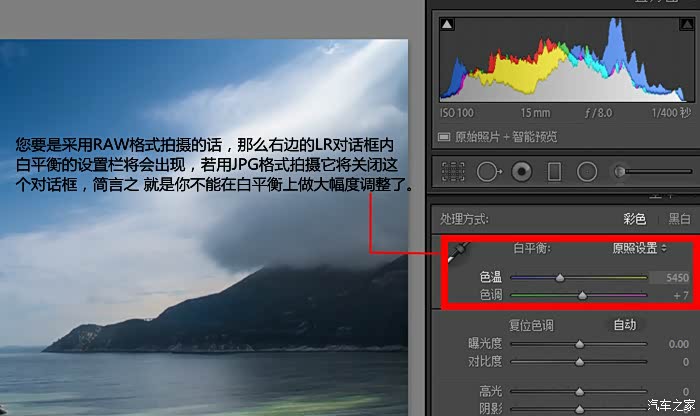Click the ISO 100 readout
The height and width of the screenshot is (416, 700).
pyautogui.click(x=457, y=113)
